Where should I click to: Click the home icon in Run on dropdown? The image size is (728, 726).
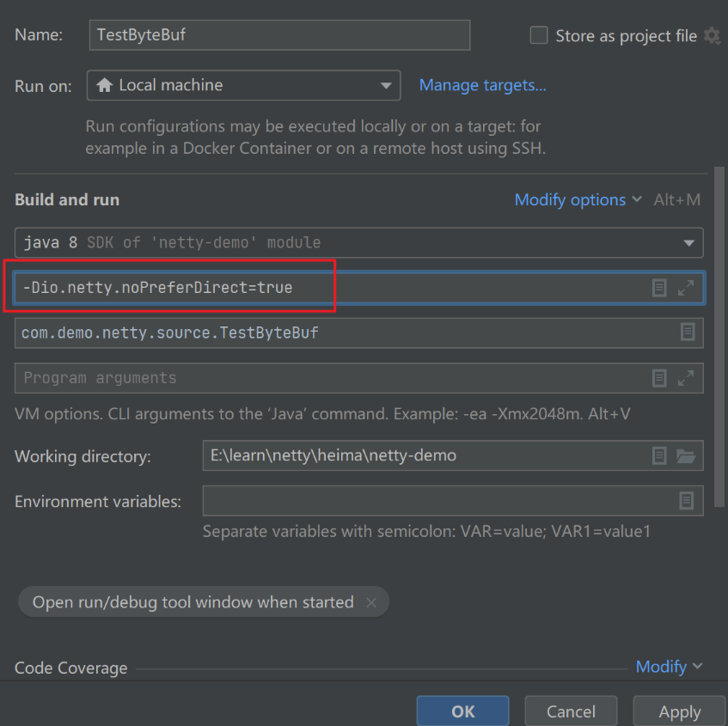coord(105,85)
